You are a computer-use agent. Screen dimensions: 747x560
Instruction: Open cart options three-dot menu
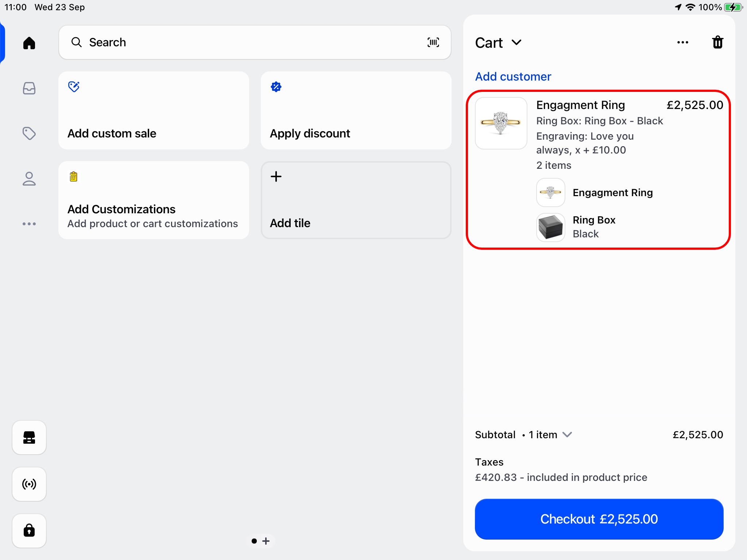pos(683,42)
